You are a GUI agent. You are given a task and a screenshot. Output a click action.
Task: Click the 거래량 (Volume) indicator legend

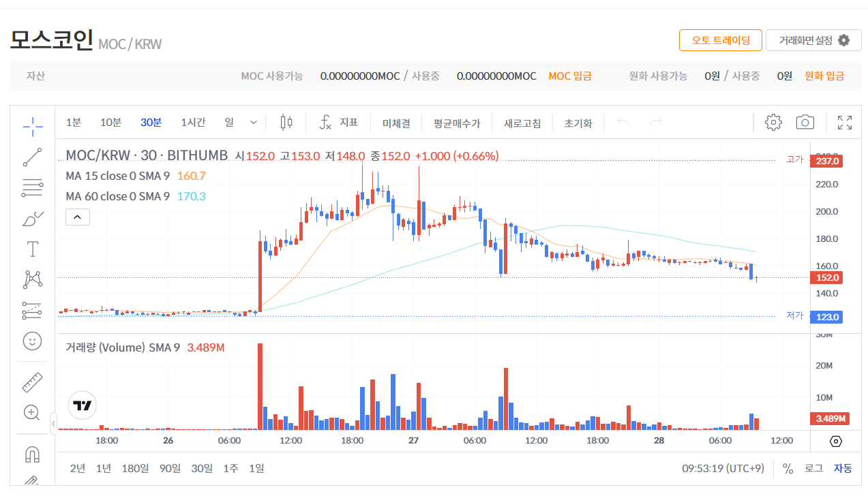coord(123,347)
